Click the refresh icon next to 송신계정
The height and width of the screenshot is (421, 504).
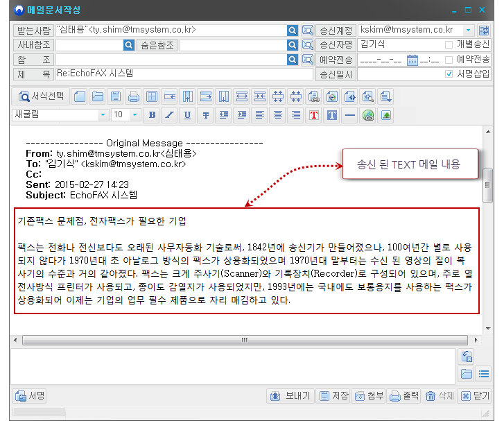point(484,31)
